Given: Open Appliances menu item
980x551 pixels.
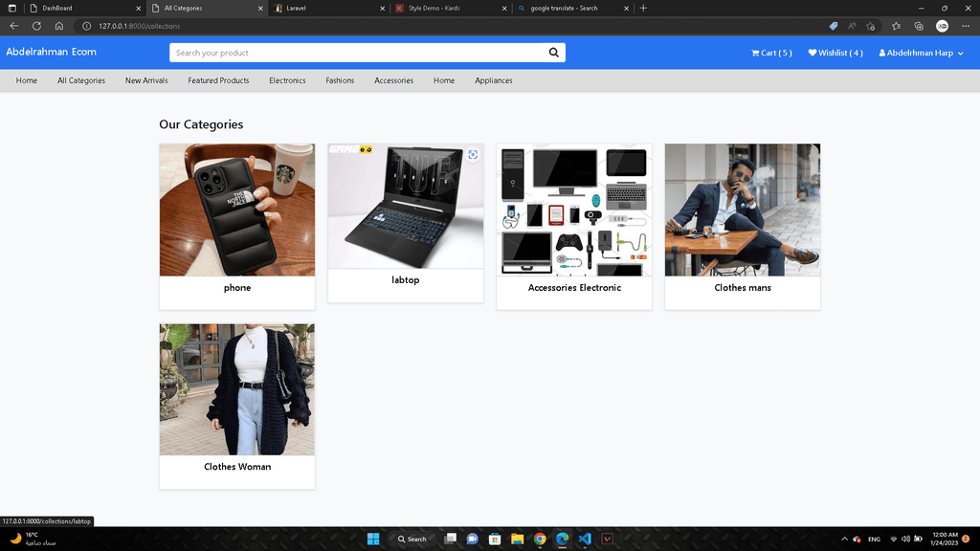Looking at the screenshot, I should tap(493, 80).
